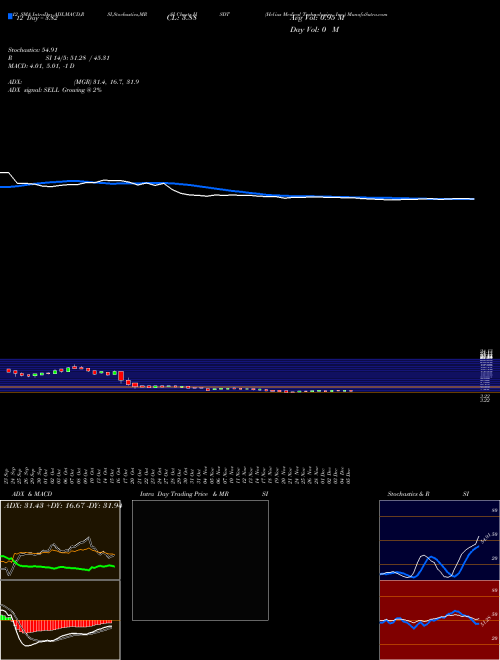
Task: Open the empty intraday trading price panel
Action: [x=200, y=560]
